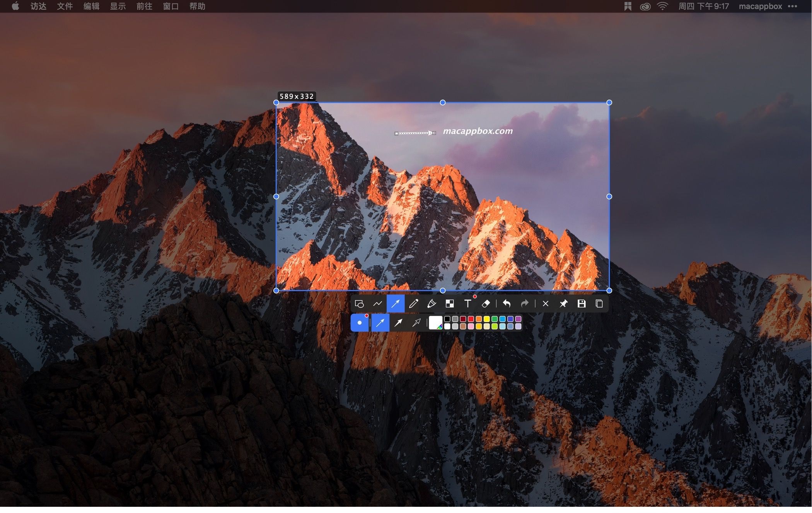Select the pencil tool
This screenshot has height=513, width=812.
pos(413,304)
